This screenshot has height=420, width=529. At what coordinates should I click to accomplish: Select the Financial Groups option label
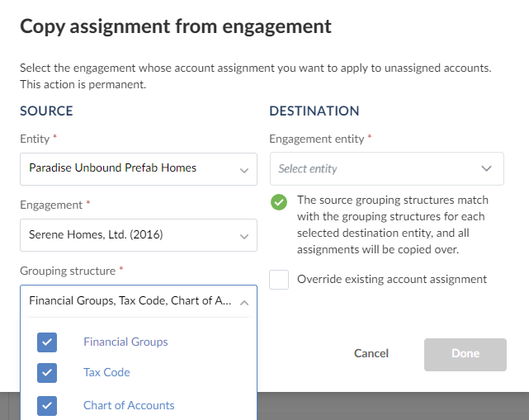[125, 342]
